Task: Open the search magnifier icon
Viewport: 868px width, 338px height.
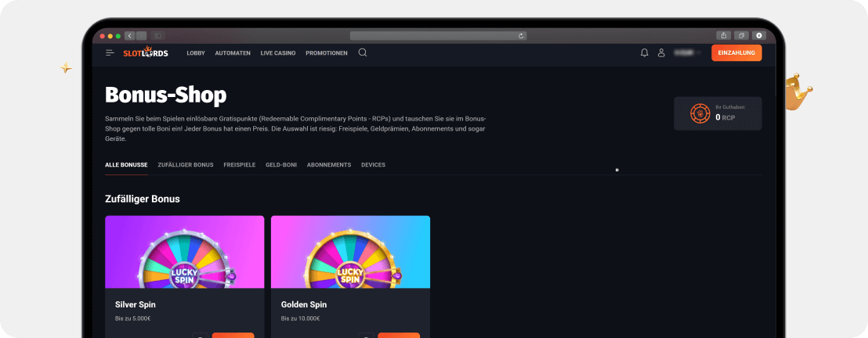Action: click(x=363, y=52)
